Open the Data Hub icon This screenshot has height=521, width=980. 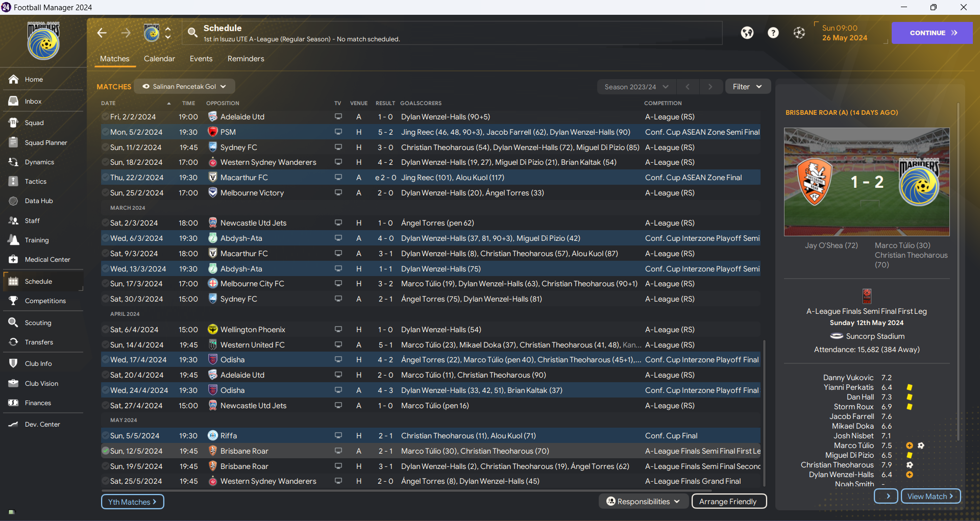point(14,201)
